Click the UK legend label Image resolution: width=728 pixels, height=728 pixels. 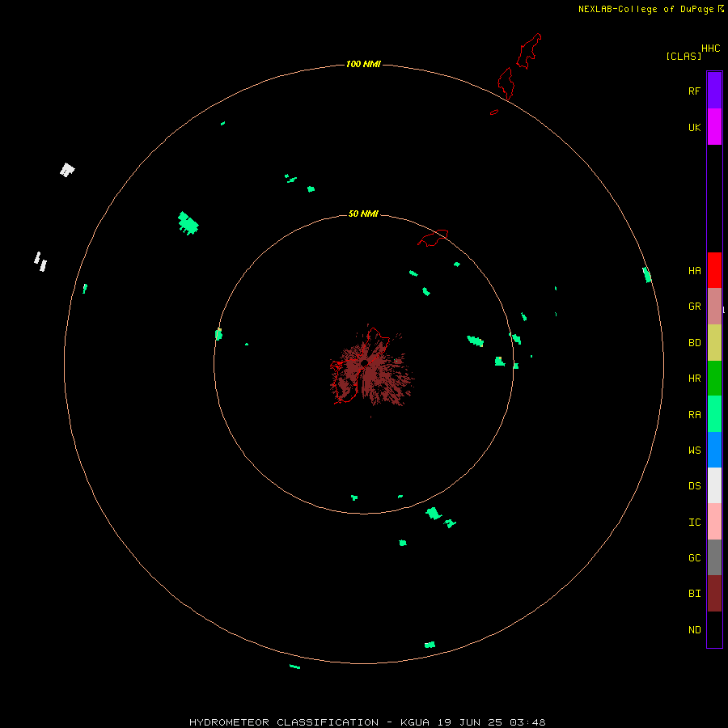694,128
